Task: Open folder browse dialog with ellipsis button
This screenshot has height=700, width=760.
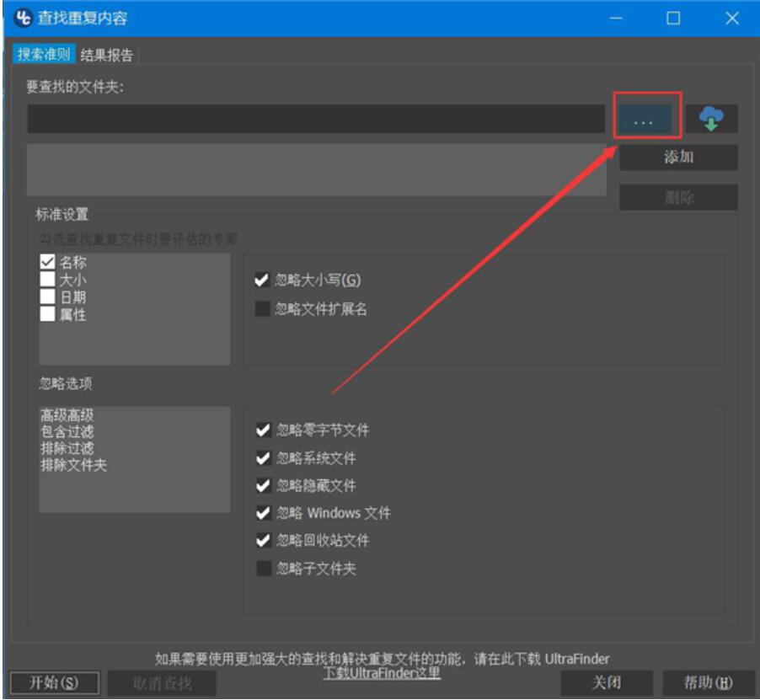Action: coord(644,120)
